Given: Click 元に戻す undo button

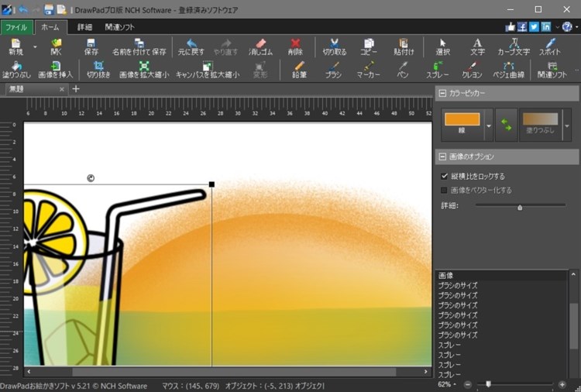Looking at the screenshot, I should click(x=191, y=47).
